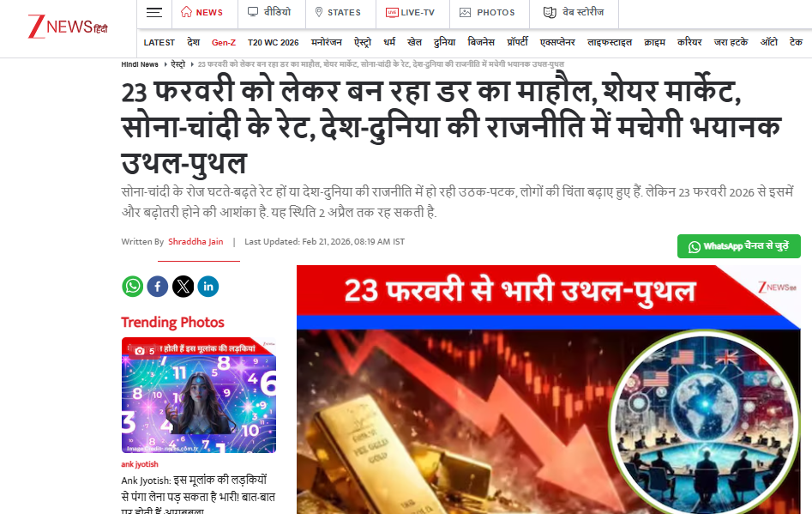The height and width of the screenshot is (514, 812).
Task: Click the Hindi News breadcrumb link
Action: pos(139,64)
